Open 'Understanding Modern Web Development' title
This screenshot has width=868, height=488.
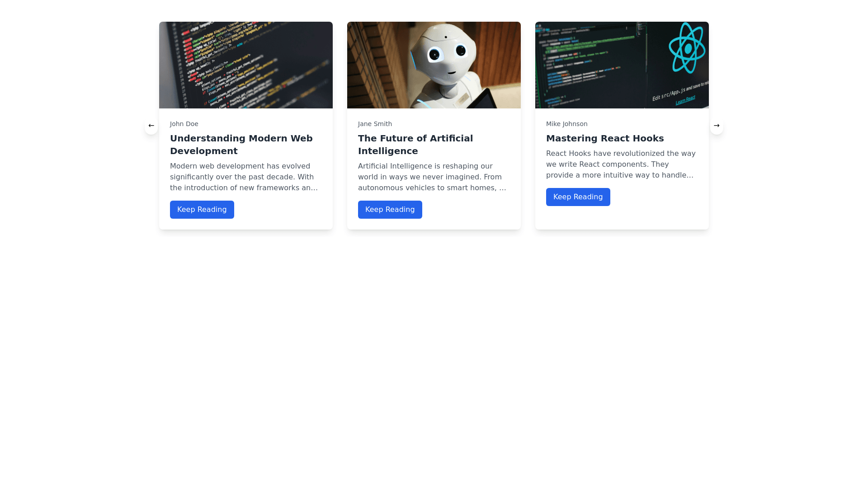[x=241, y=145]
